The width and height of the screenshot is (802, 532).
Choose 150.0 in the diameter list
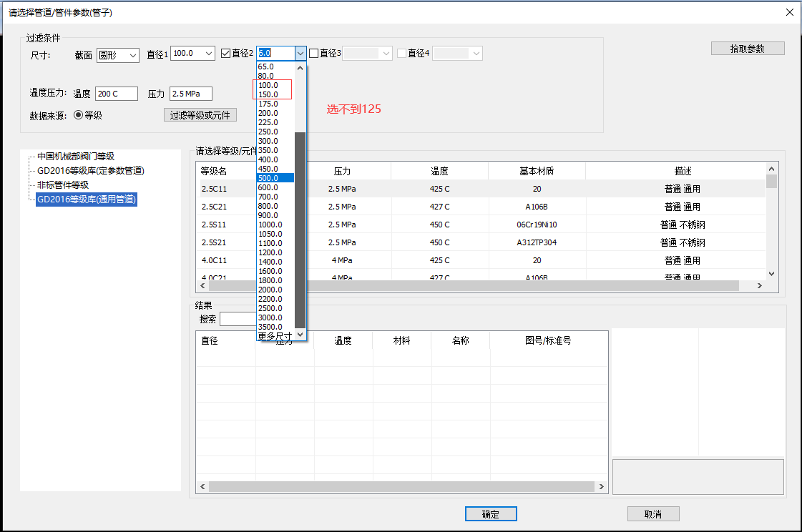[269, 94]
